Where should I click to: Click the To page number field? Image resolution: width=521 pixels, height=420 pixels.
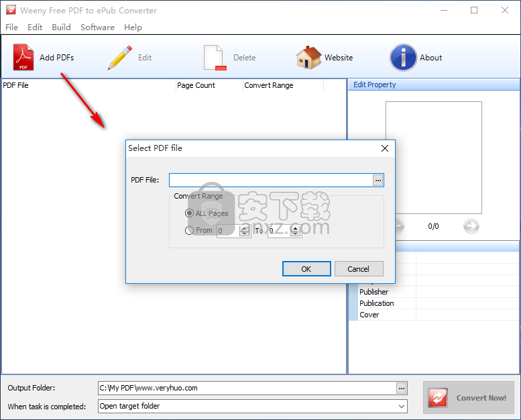click(x=279, y=231)
